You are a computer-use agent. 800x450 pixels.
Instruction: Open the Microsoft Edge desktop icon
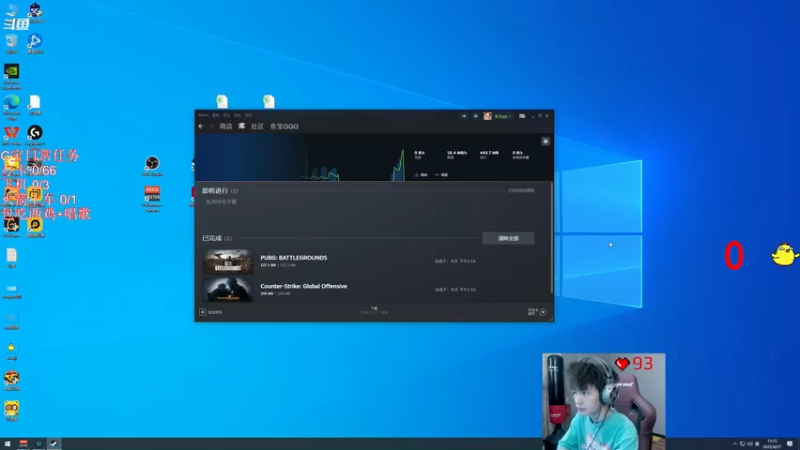(12, 107)
